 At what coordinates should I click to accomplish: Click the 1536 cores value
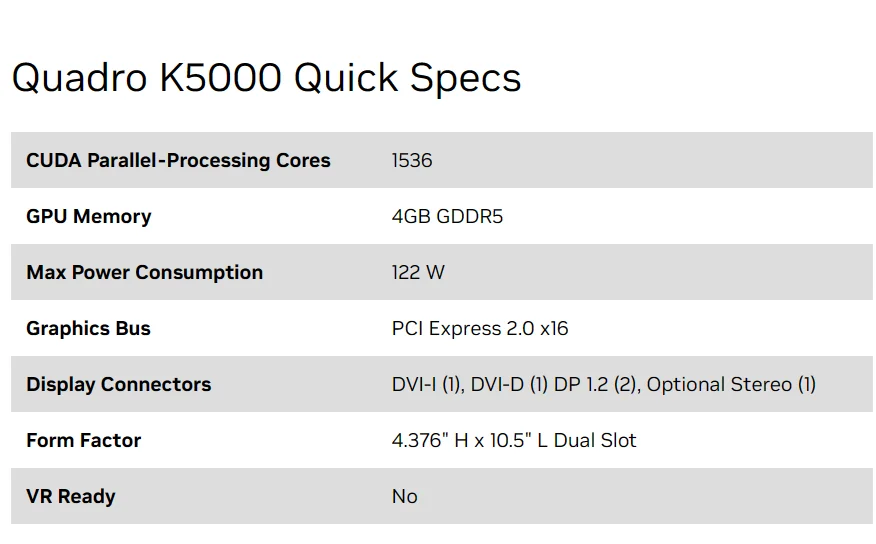point(412,160)
